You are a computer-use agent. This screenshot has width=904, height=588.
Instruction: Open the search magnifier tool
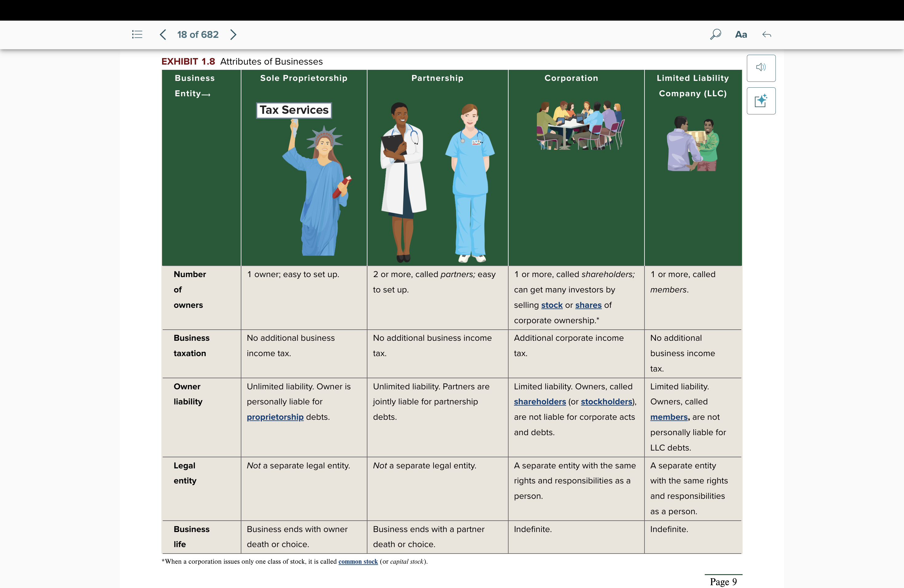coord(715,34)
